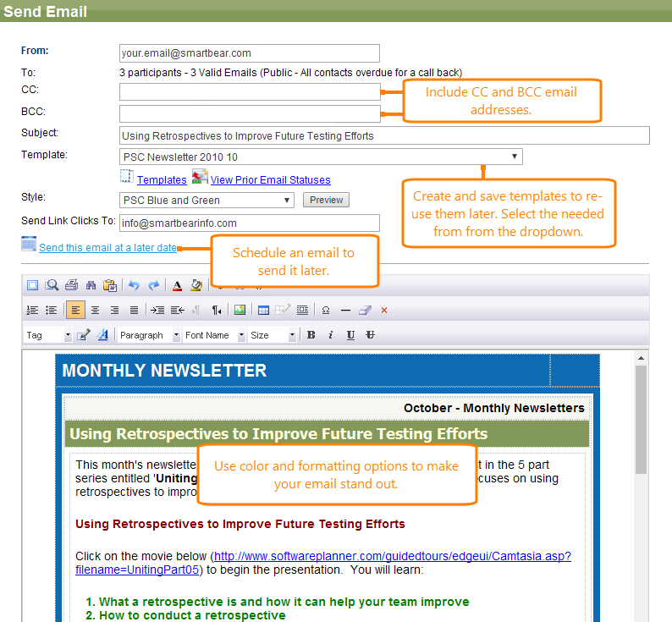Click into the Subject input field
Image resolution: width=672 pixels, height=622 pixels.
[x=384, y=135]
